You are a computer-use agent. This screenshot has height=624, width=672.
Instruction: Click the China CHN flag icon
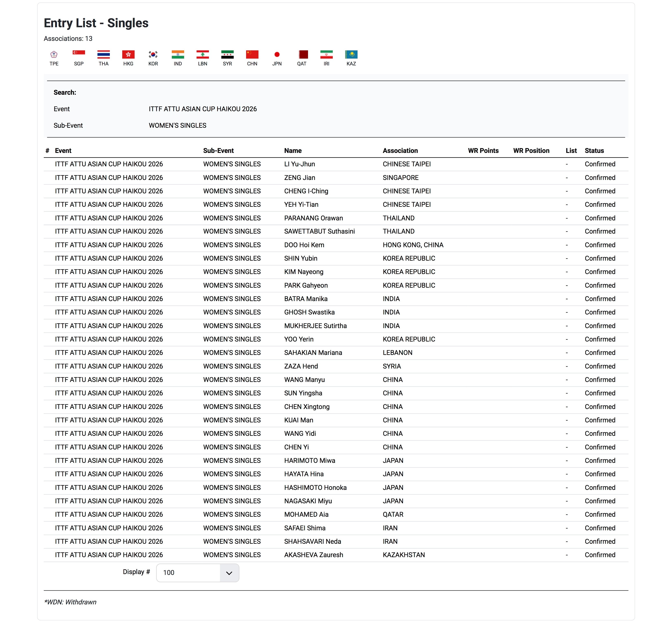point(252,54)
